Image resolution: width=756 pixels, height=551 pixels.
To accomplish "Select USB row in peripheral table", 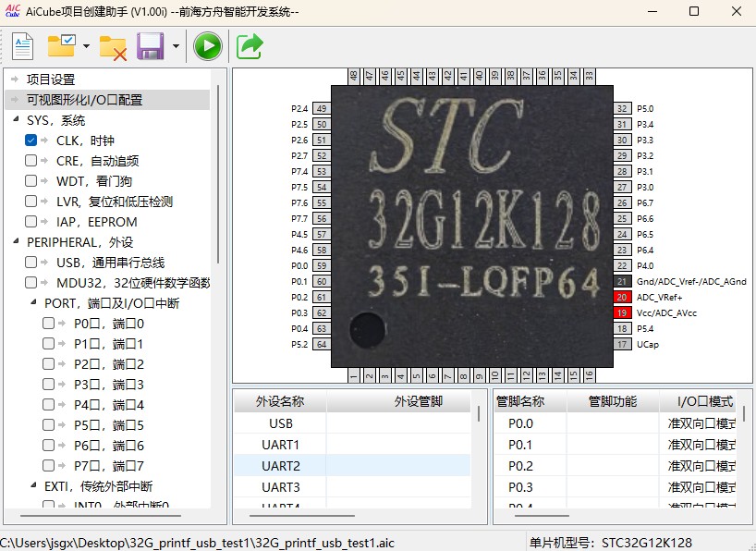I will point(352,423).
